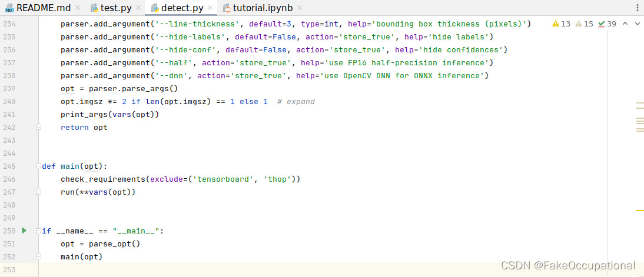Click 'run(**vars(opt))' line
The image size is (644, 277).
tap(98, 192)
